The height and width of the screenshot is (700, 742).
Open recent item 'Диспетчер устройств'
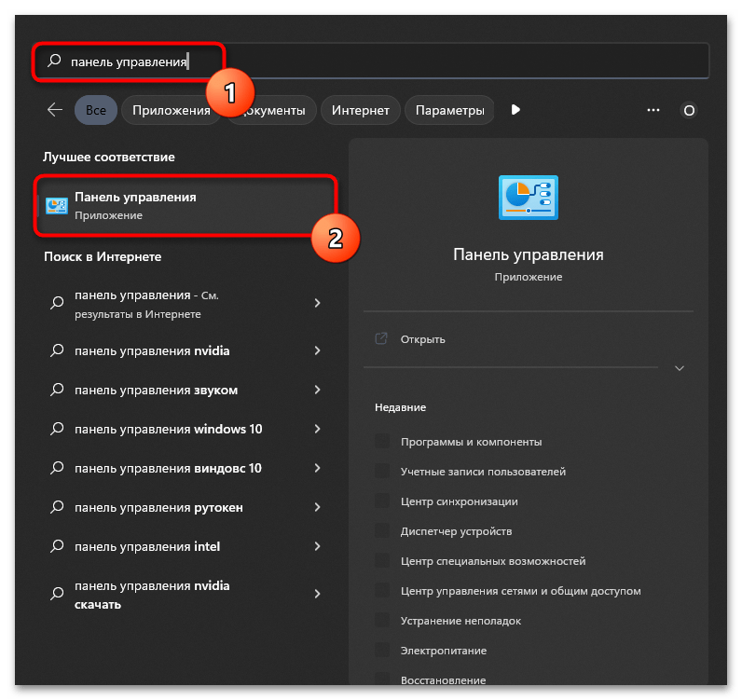coord(456,531)
